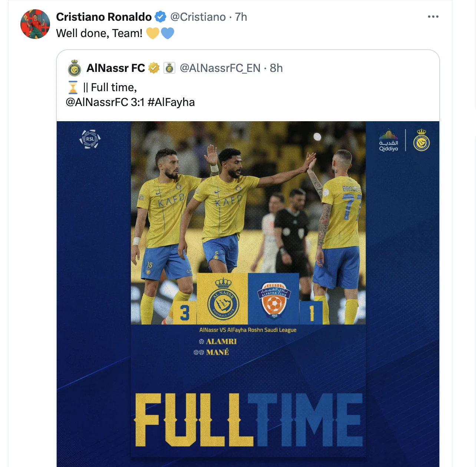Click the AlFayha Club crest beside score 1
Image resolution: width=476 pixels, height=467 pixels.
pos(274,299)
